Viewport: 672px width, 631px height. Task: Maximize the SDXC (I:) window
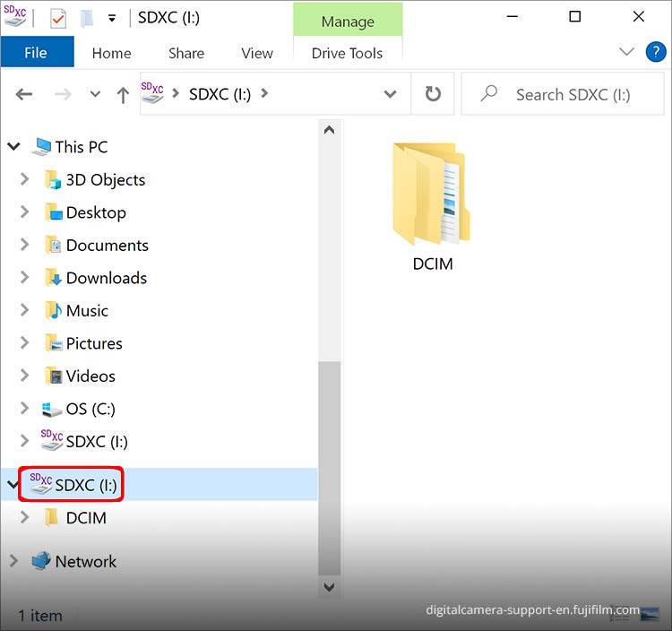[x=574, y=17]
